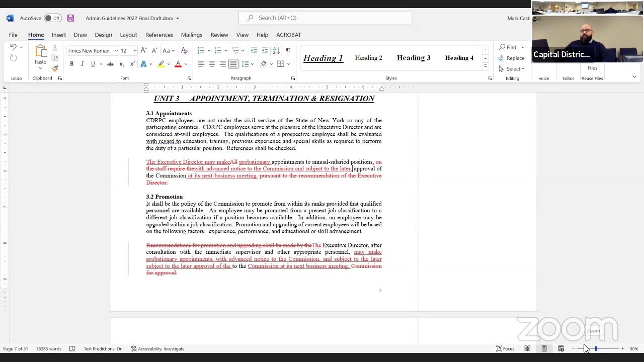
Task: Apply Heading 4 style
Action: point(459,58)
